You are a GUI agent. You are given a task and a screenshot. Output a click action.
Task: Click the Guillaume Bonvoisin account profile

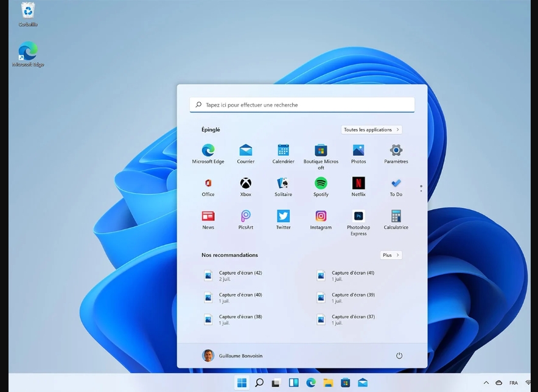[234, 355]
